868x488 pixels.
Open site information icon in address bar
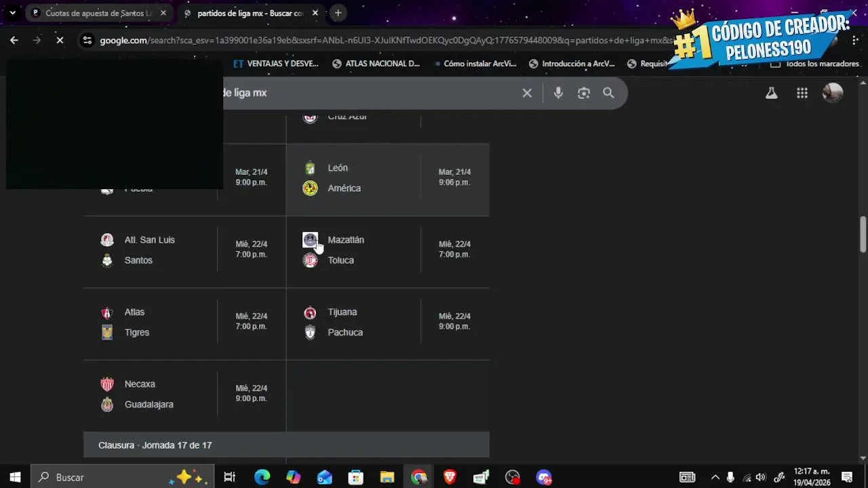[x=87, y=40]
